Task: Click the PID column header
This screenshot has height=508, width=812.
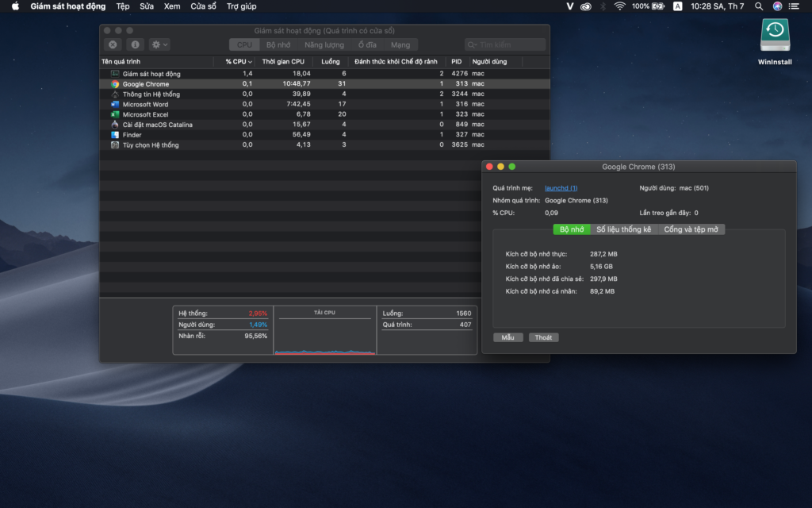Action: point(456,62)
